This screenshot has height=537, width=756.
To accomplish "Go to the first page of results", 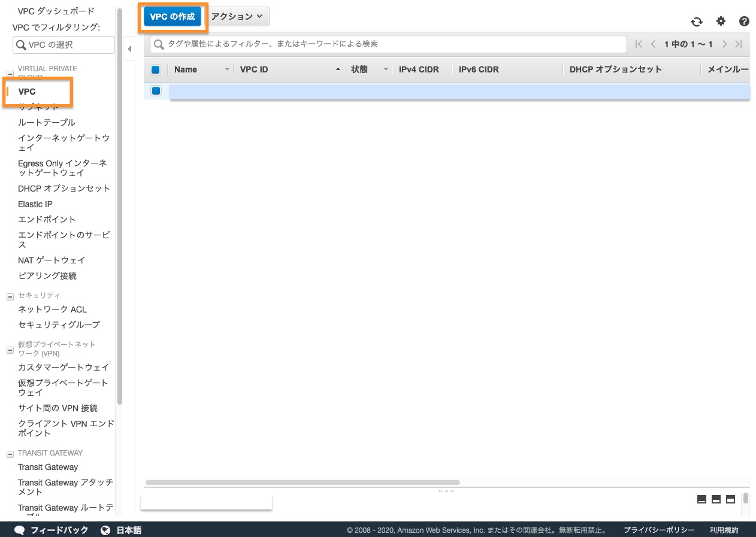I will point(638,44).
